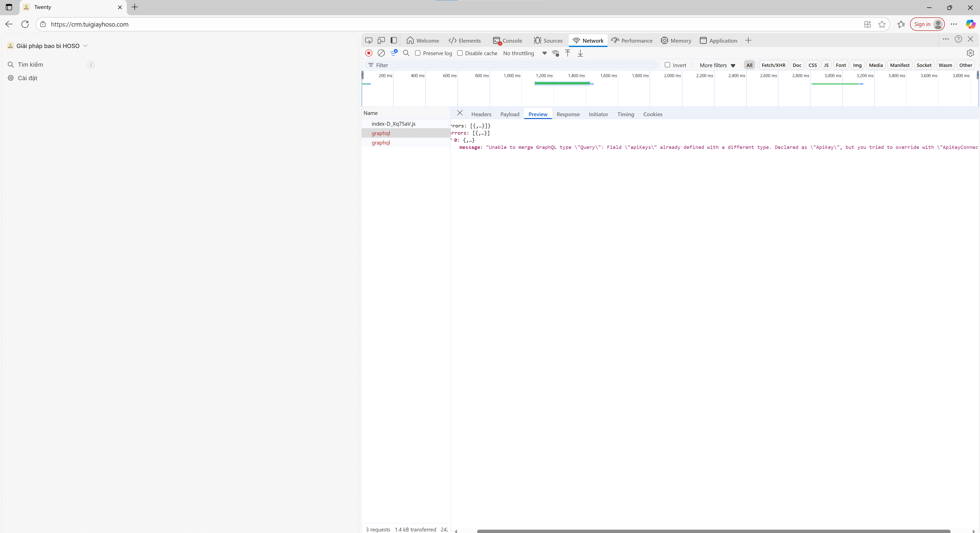Open the No throttling dropdown
Screen dimensions: 980x533
coord(525,53)
